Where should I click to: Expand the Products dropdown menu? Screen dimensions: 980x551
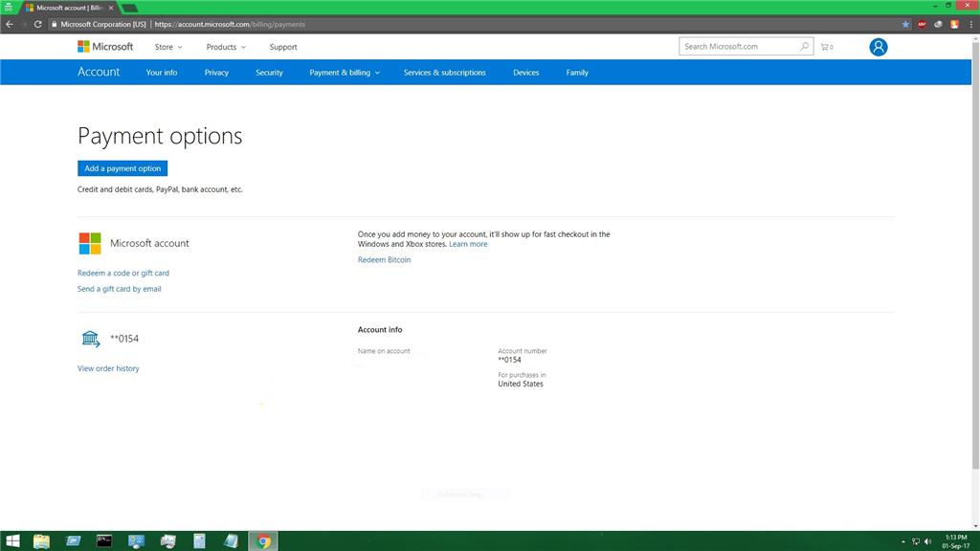226,47
